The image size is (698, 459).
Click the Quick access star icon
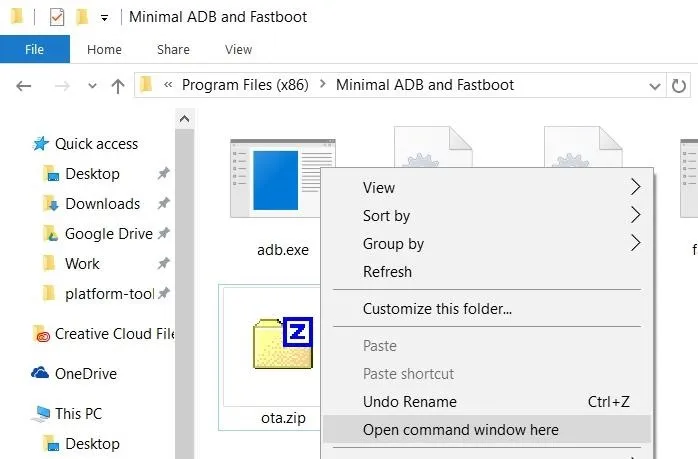tap(41, 143)
